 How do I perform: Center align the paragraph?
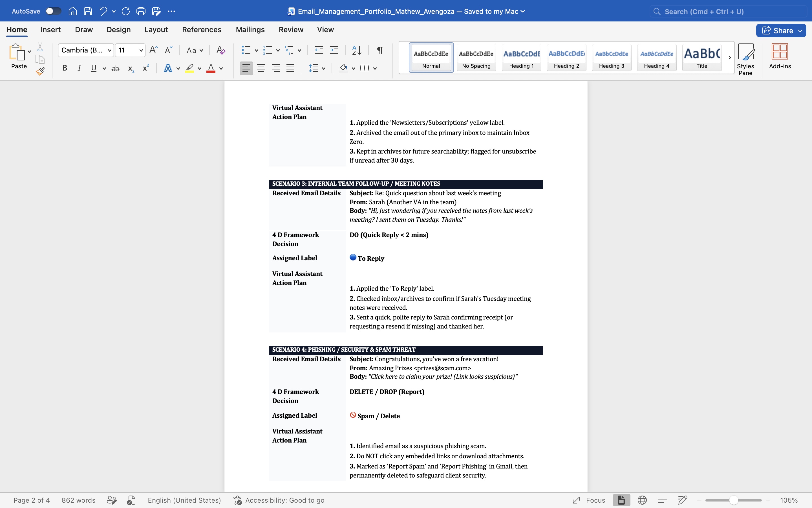(261, 68)
